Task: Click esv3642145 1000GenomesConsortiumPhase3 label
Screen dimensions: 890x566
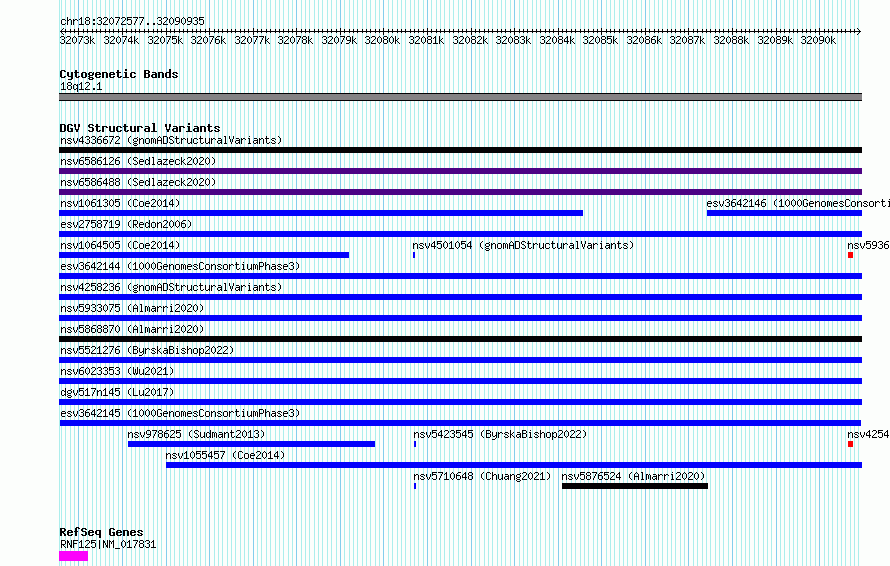Action: [180, 413]
